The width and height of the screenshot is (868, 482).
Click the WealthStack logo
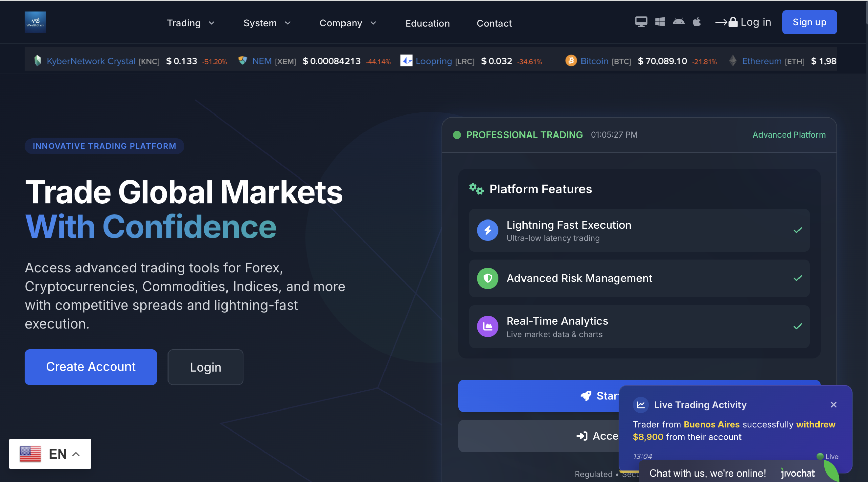tap(35, 22)
